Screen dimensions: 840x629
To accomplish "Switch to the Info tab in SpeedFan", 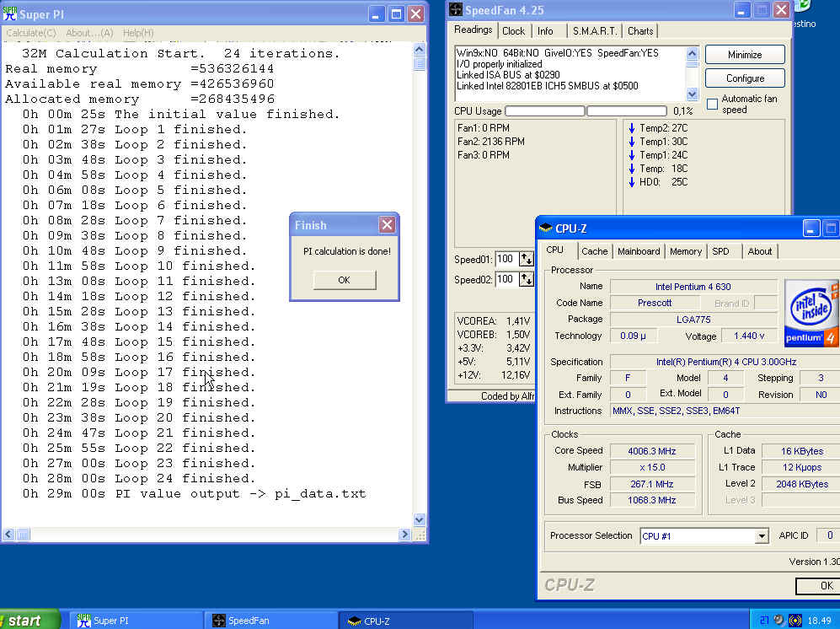I will [545, 31].
